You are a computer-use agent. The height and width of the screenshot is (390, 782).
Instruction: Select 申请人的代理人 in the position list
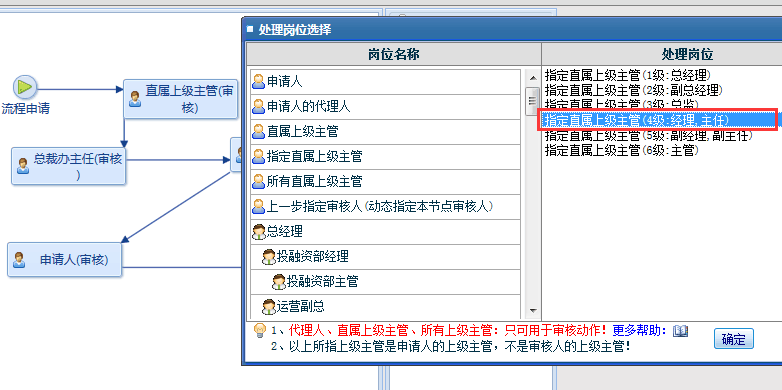(385, 107)
